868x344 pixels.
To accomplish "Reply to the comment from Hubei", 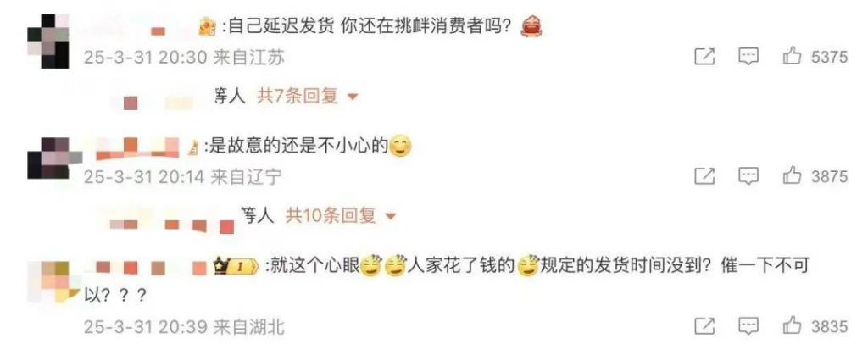I will (748, 325).
